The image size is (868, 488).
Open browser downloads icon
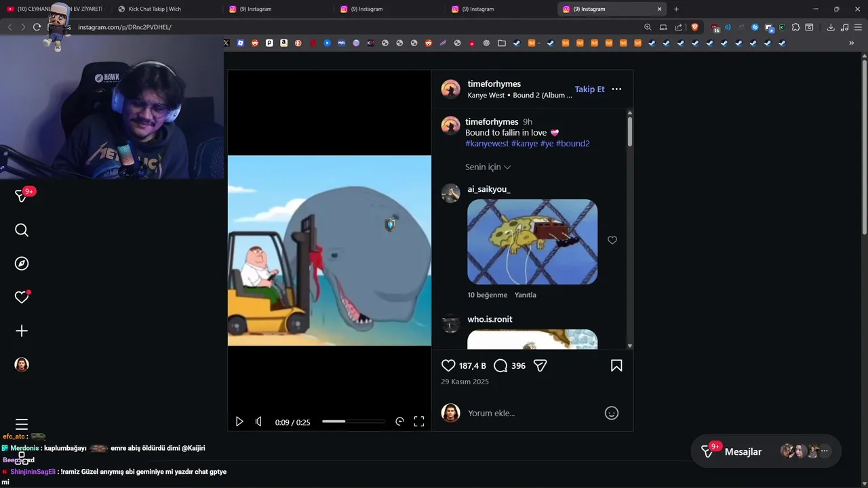point(831,27)
